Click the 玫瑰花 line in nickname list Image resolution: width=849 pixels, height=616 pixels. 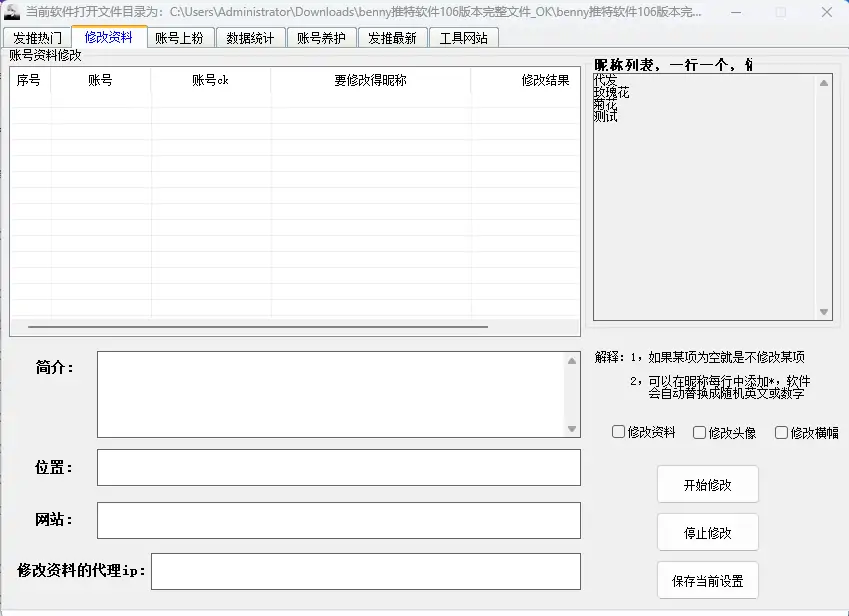pos(611,93)
